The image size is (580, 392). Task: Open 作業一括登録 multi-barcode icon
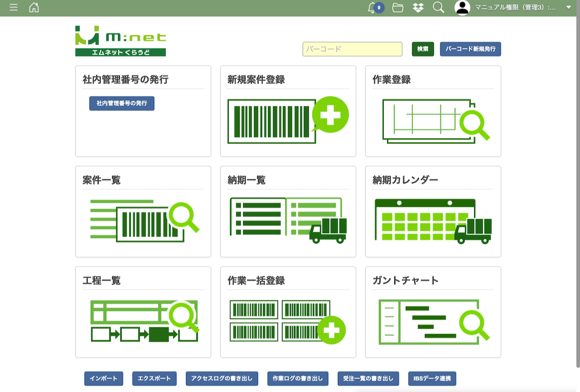coord(288,321)
